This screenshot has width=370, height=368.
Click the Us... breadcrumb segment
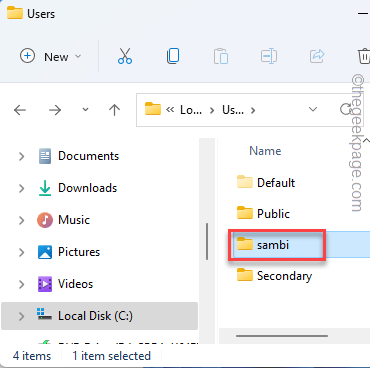tap(233, 110)
